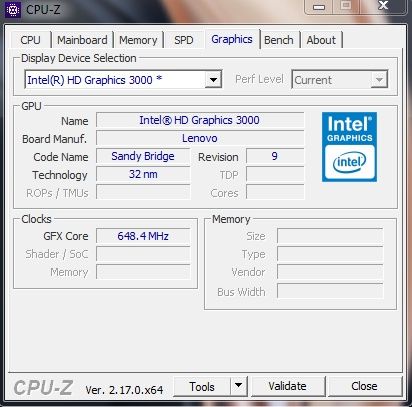Click the empty TDP field
Viewport: 412px width, 407px height.
coord(275,174)
